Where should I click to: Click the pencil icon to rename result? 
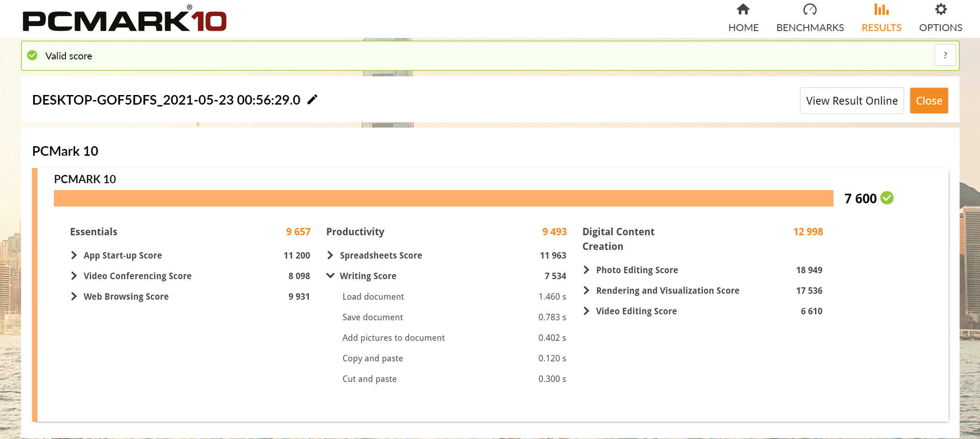[312, 100]
